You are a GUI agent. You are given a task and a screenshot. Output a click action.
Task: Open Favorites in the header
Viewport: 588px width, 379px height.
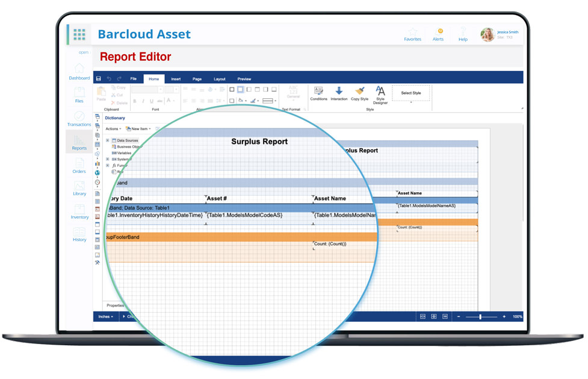[x=412, y=34]
